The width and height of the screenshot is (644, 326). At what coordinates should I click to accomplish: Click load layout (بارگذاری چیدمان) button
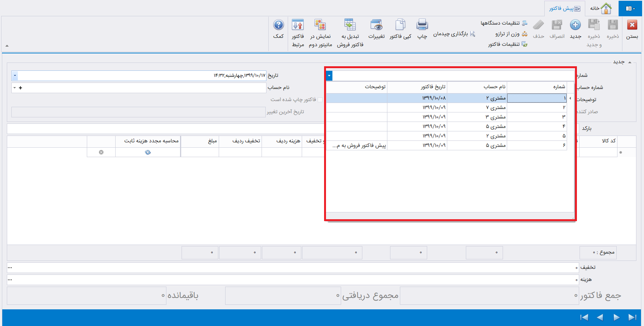coord(454,34)
